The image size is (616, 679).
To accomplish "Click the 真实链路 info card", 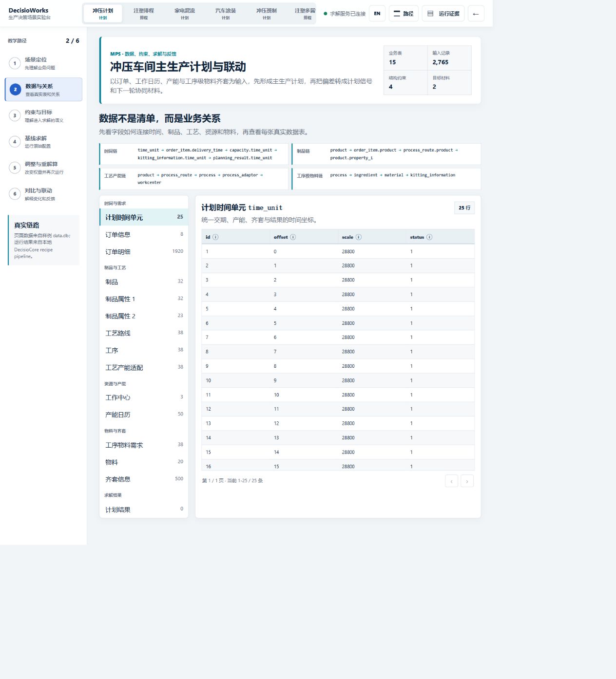I will click(x=43, y=240).
